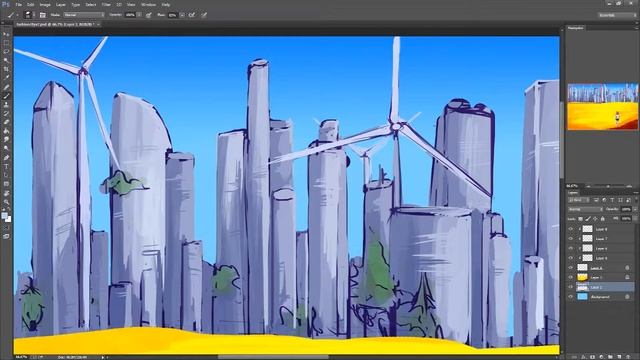640x360 pixels.
Task: Open the Image menu
Action: 45,4
